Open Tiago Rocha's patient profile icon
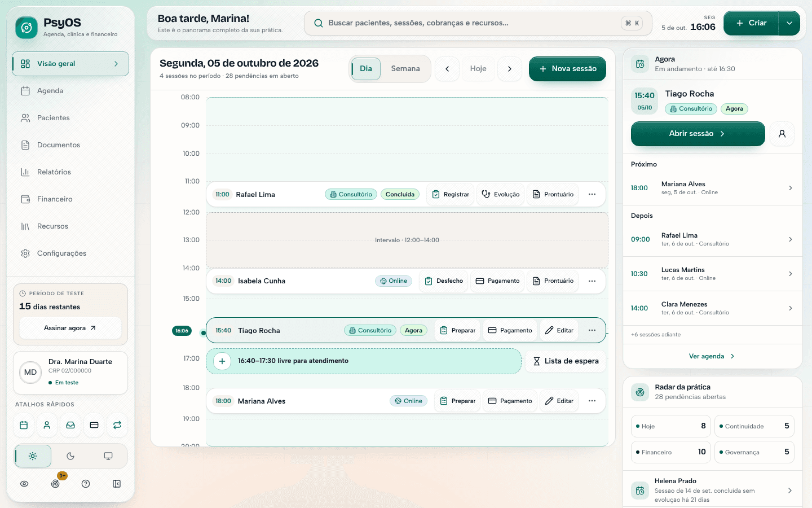This screenshot has height=508, width=812. tap(782, 134)
